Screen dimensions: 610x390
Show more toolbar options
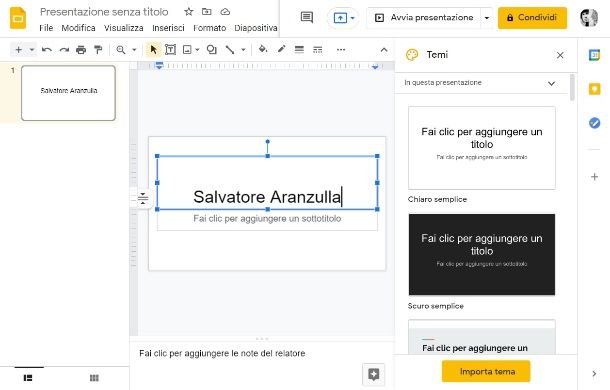[x=341, y=49]
